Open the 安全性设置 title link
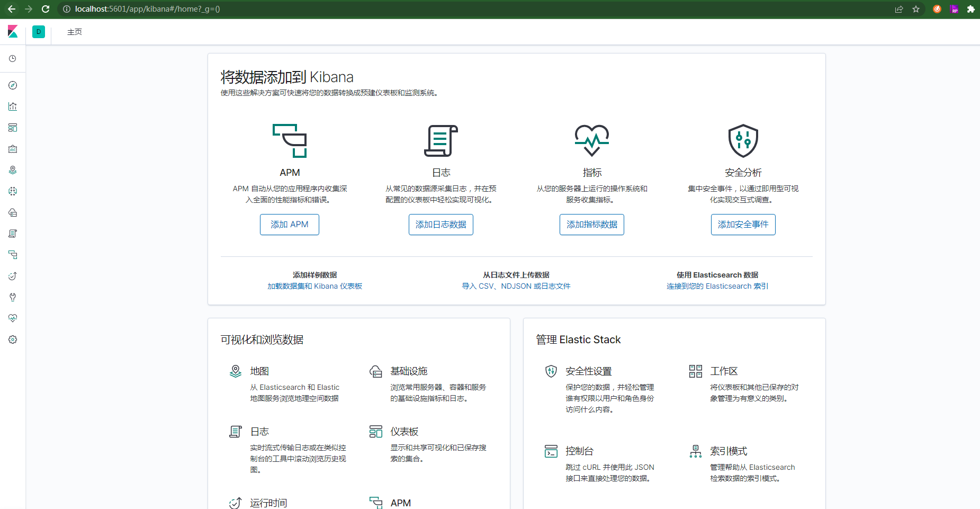The height and width of the screenshot is (509, 980). pyautogui.click(x=589, y=371)
